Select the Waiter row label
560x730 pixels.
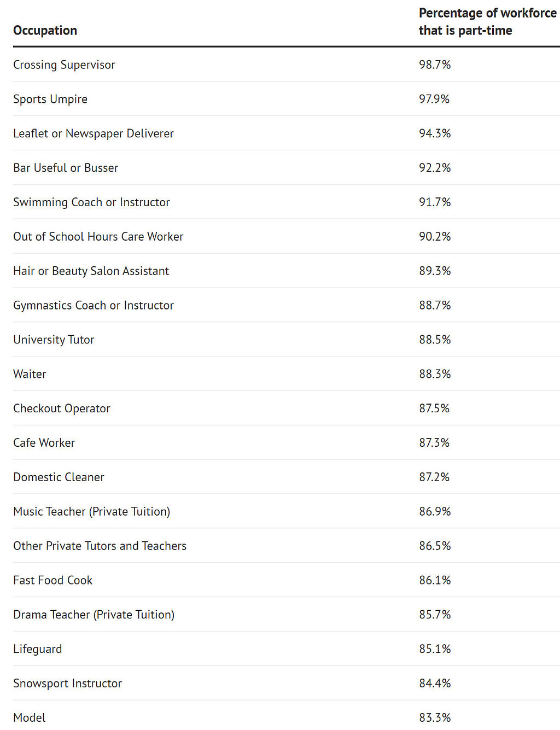30,375
